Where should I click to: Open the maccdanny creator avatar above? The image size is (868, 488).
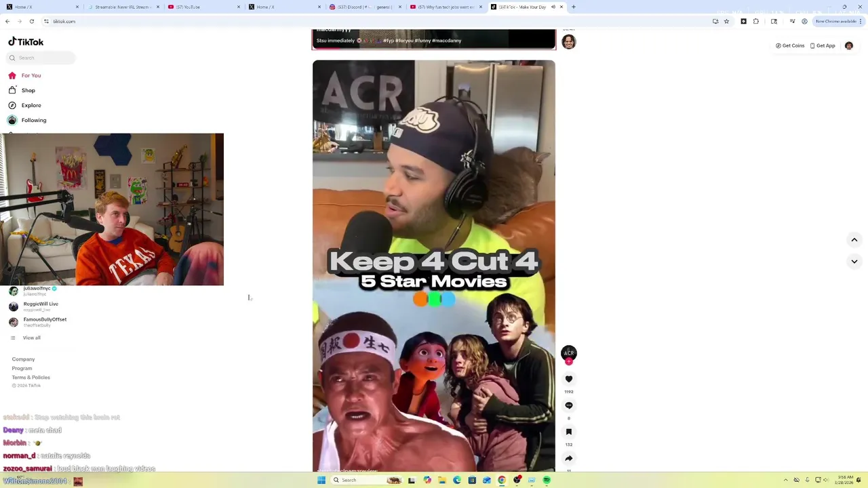pos(569,42)
